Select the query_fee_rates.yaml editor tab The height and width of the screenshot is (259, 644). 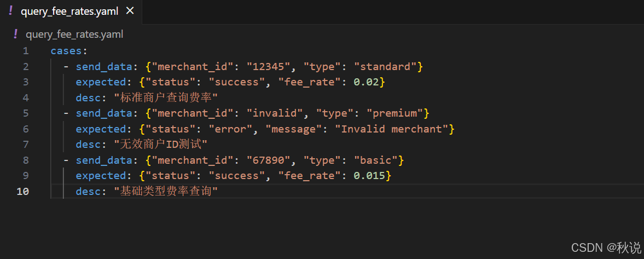(x=71, y=11)
